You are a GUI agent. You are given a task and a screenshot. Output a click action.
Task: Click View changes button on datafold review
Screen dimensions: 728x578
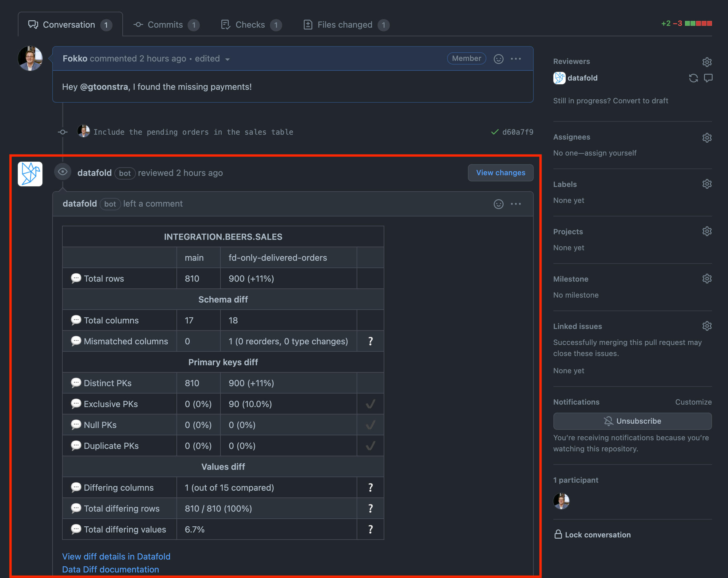[501, 172]
